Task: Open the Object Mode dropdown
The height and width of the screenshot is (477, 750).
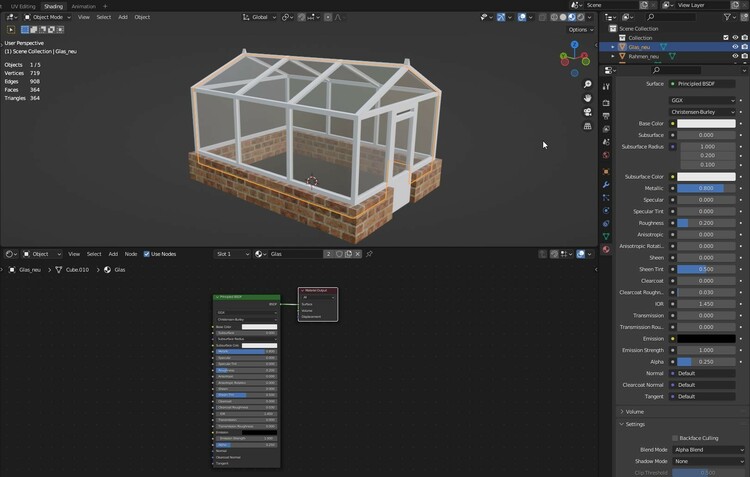Action: click(x=47, y=17)
